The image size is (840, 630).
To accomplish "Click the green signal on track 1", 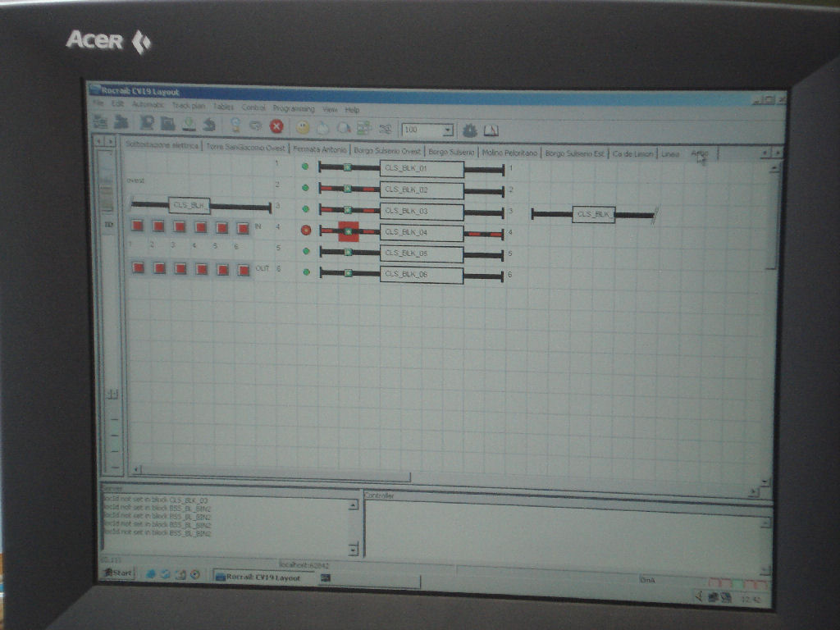I will [305, 167].
